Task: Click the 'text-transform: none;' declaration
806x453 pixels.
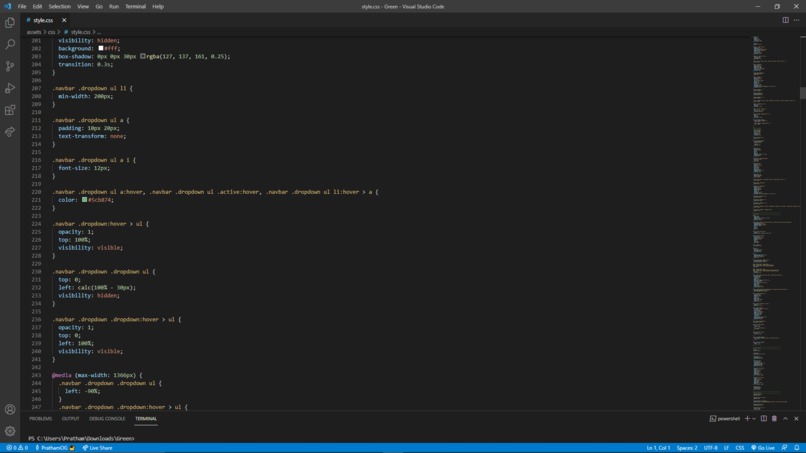Action: (92, 136)
